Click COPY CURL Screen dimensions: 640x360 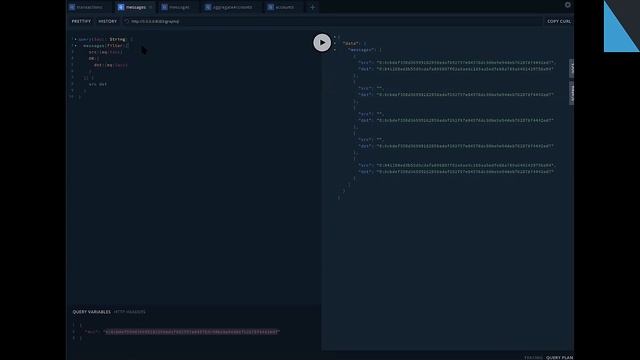click(x=559, y=21)
